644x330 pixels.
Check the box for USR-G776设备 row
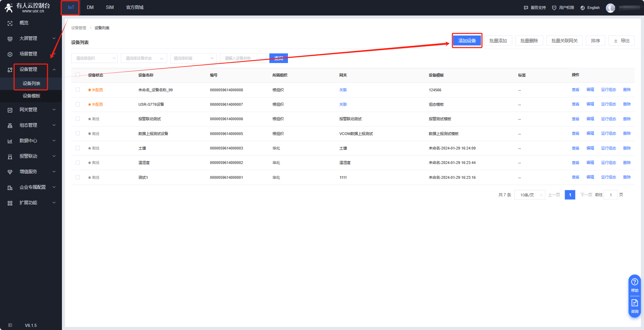[x=78, y=104]
